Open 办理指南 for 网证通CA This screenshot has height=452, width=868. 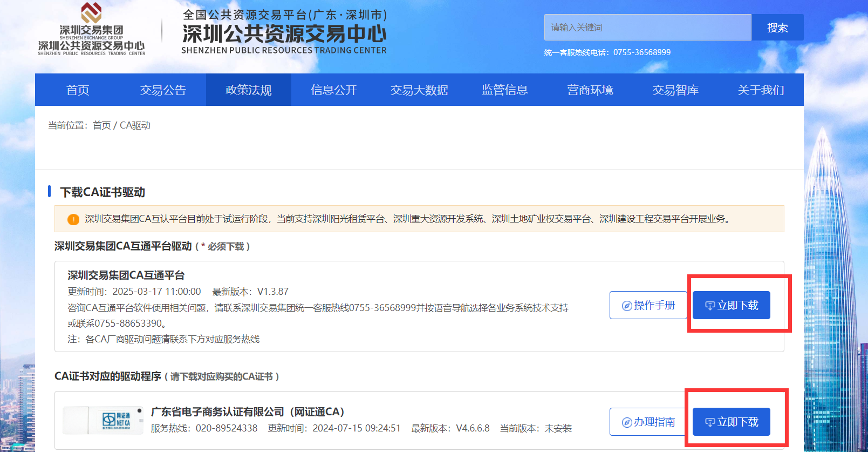pyautogui.click(x=648, y=422)
